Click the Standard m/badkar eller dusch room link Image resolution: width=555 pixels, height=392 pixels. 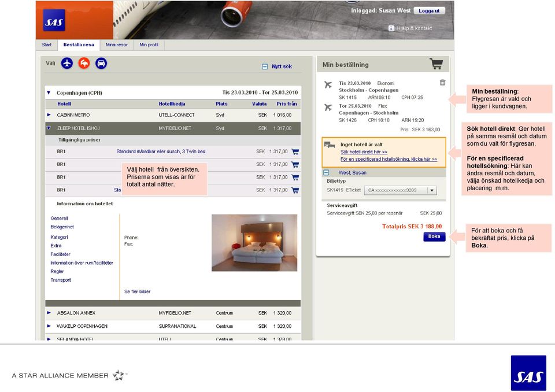coord(161,151)
